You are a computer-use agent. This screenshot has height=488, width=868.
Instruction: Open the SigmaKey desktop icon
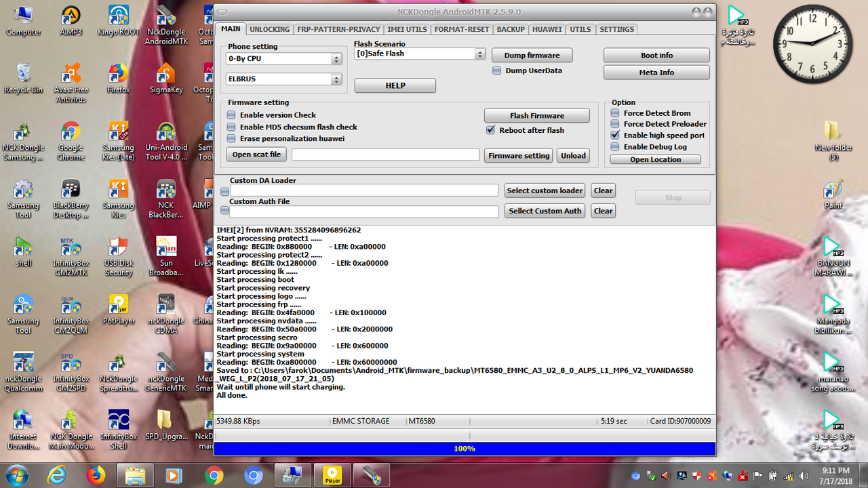click(166, 78)
